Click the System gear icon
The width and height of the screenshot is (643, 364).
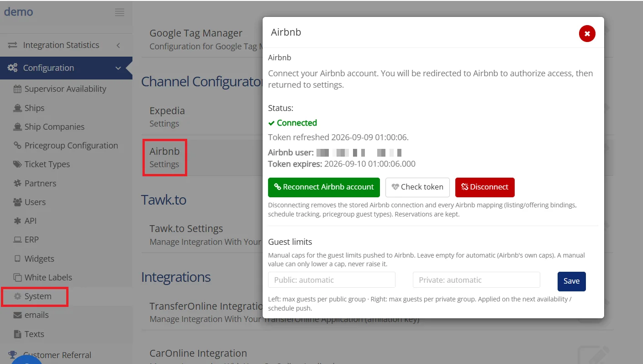pos(17,296)
